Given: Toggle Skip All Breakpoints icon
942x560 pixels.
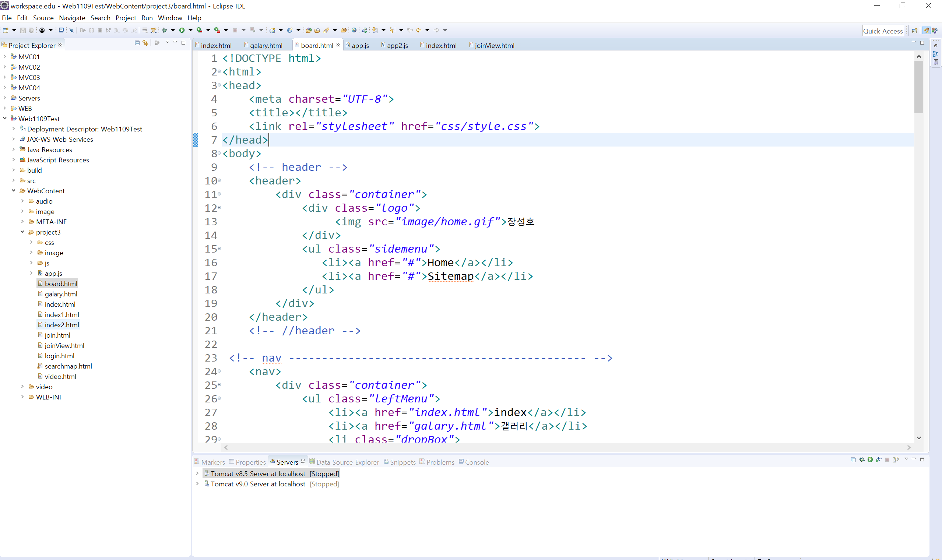Looking at the screenshot, I should [71, 30].
